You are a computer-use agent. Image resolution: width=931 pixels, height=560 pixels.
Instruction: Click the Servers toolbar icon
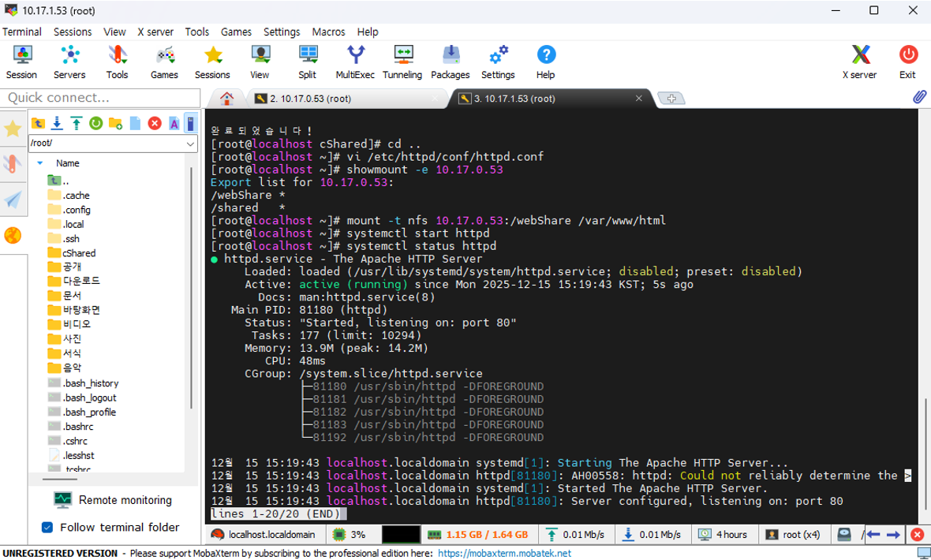coord(69,62)
